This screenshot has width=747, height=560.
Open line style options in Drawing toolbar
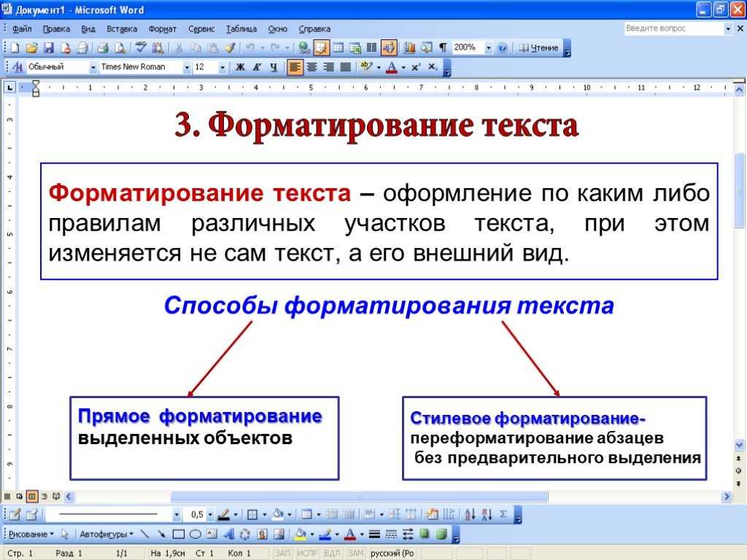pyautogui.click(x=374, y=534)
